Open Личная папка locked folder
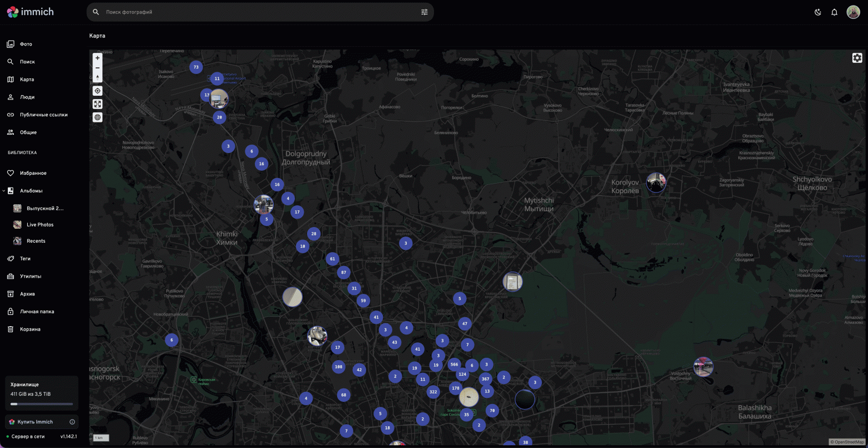Screen dimensions: 868x448 (x=42, y=312)
